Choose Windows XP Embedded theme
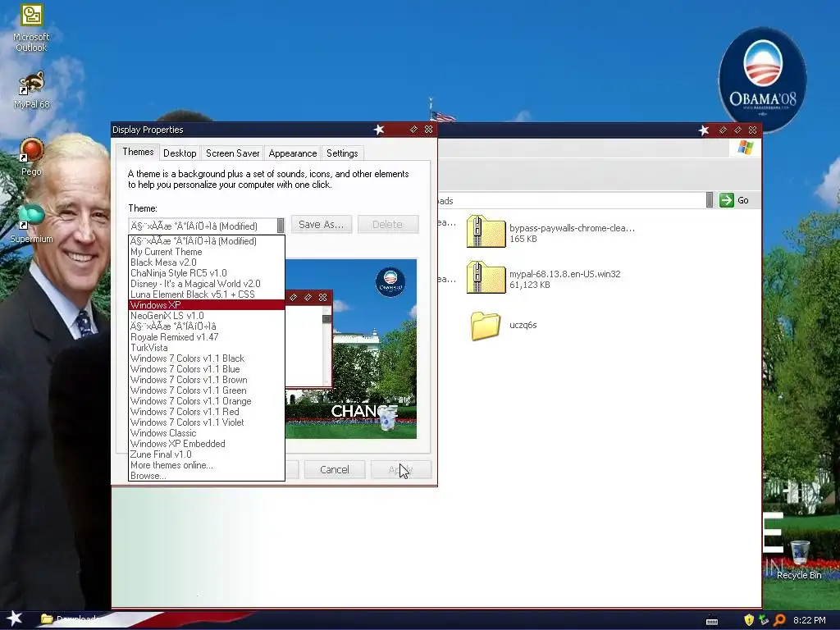This screenshot has width=840, height=630. pyautogui.click(x=207, y=444)
